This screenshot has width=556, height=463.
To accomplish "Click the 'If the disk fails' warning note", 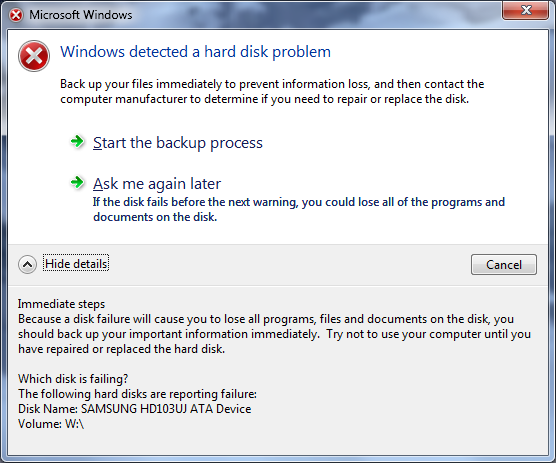I will tap(299, 209).
